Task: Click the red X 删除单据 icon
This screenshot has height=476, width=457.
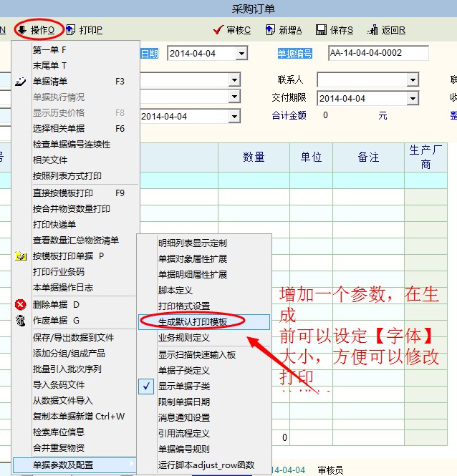Action: tap(21, 304)
